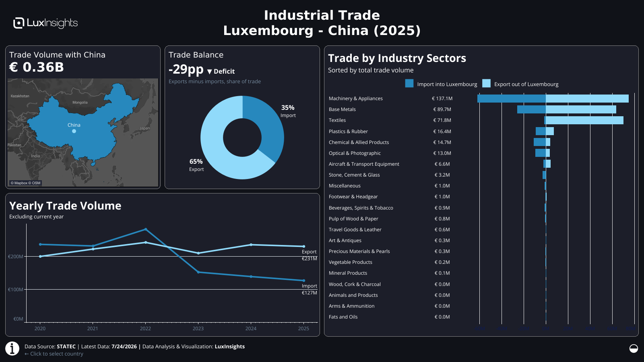Click the Plastics & Rubber label
644x362 pixels.
point(348,132)
